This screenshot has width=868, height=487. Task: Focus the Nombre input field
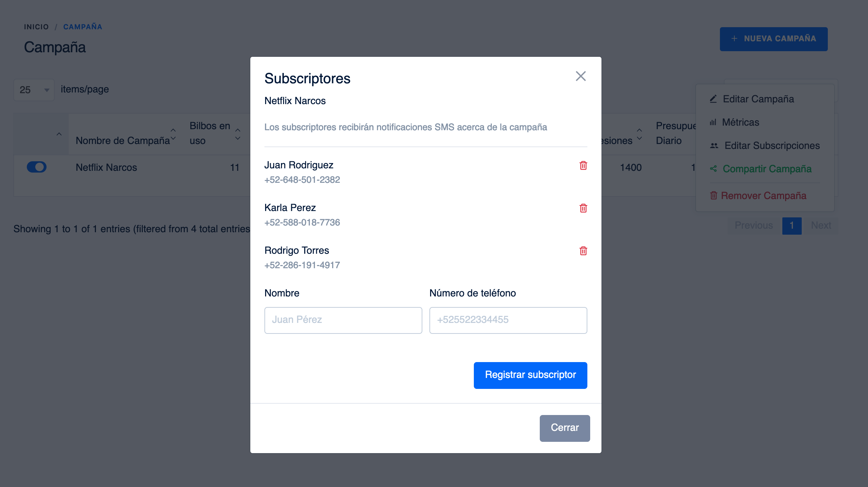point(343,320)
